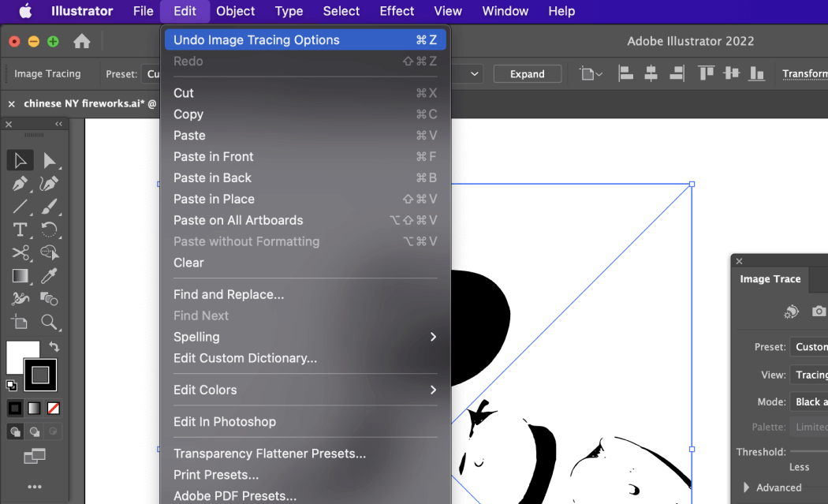Choose Find and Replace...
Image resolution: width=828 pixels, height=504 pixels.
coord(305,295)
